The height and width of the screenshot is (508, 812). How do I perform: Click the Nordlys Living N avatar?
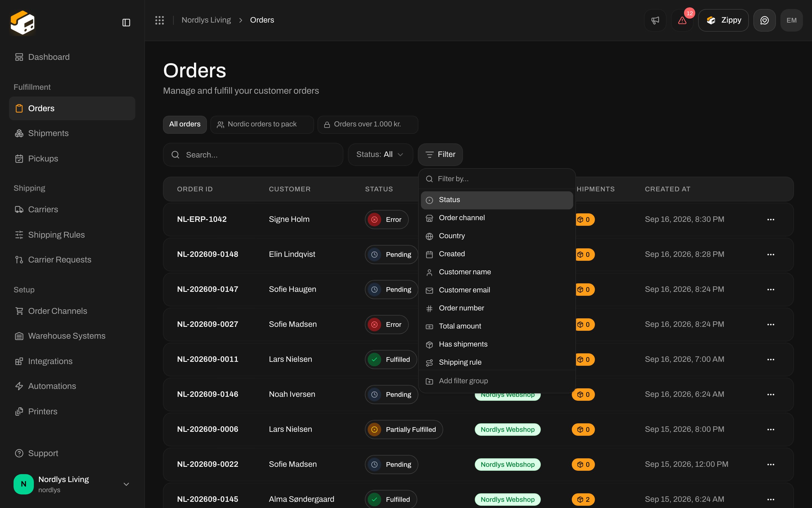23,484
